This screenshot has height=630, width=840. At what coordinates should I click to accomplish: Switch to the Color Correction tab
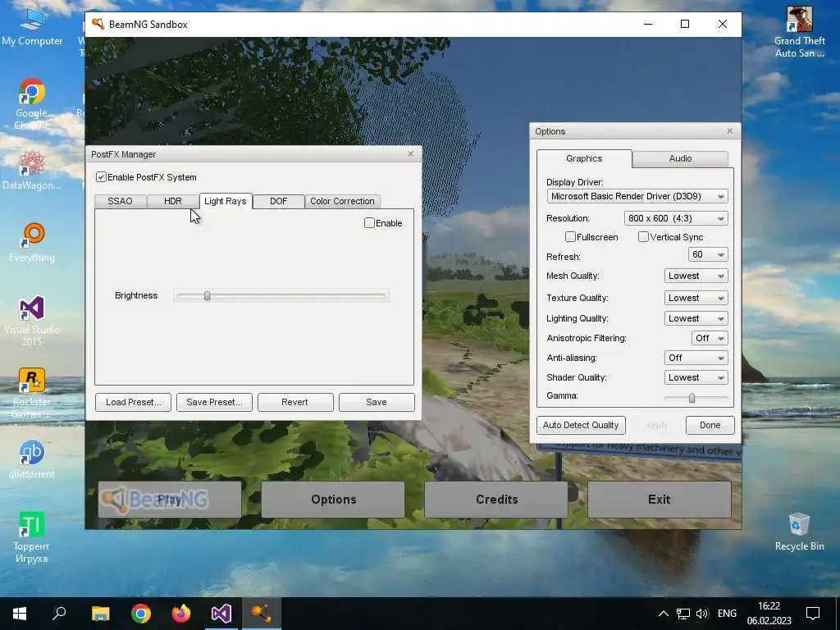click(x=342, y=201)
